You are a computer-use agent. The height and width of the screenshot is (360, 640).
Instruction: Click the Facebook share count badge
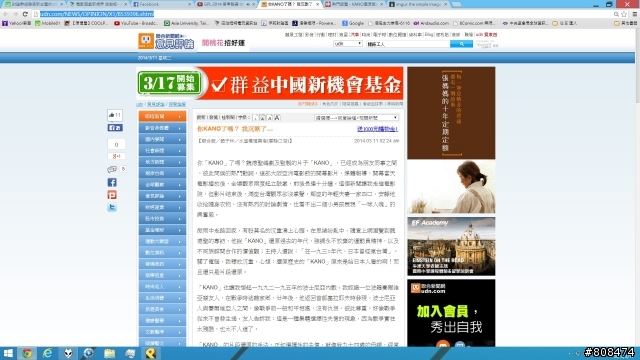click(115, 128)
